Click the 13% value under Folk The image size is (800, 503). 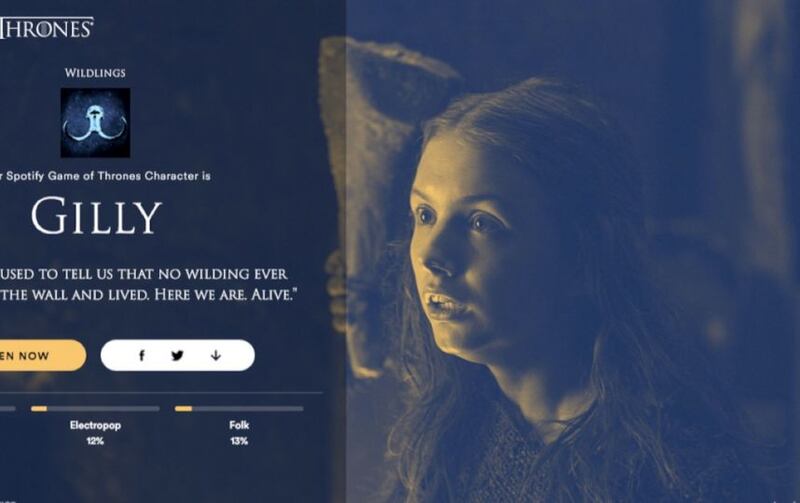[x=239, y=441]
